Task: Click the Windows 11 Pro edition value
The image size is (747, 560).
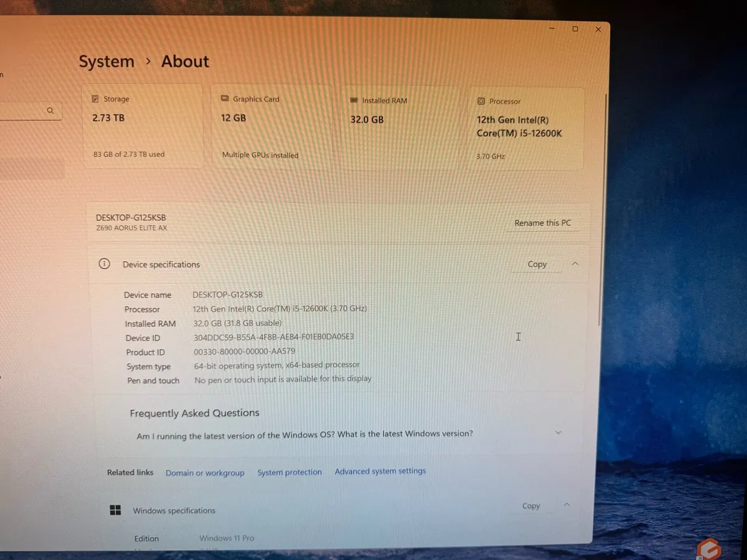Action: click(x=227, y=538)
